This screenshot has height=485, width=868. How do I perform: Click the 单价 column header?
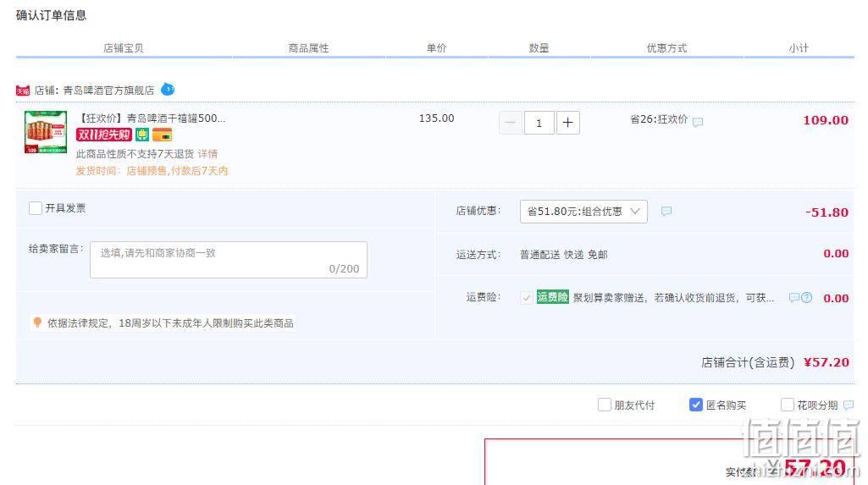[x=436, y=48]
